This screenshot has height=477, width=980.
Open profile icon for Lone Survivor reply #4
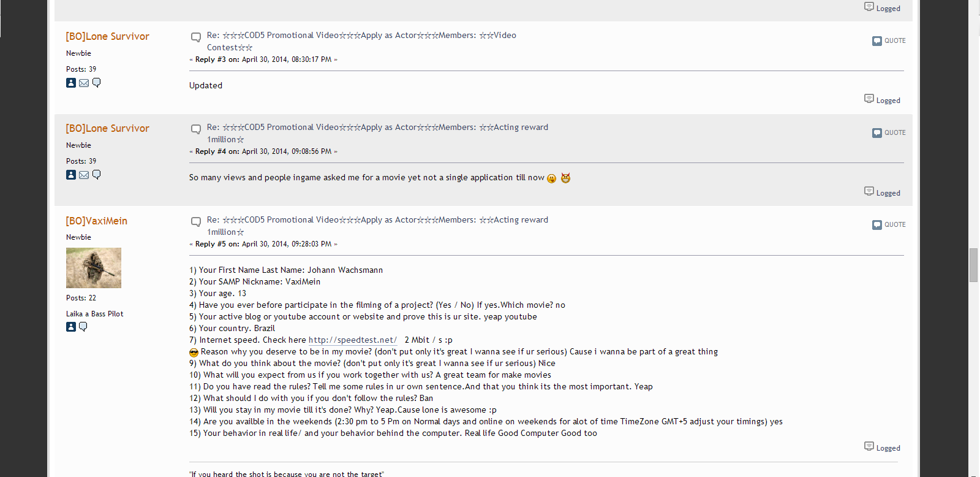click(71, 175)
